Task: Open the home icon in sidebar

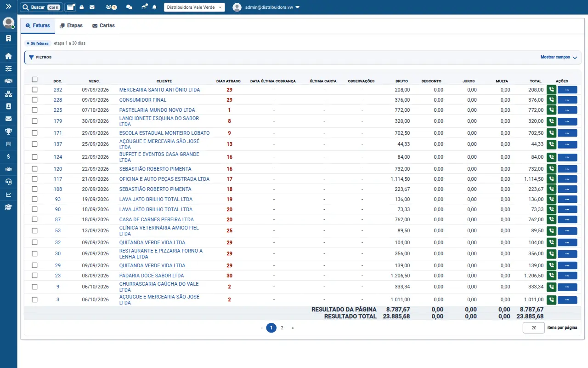Action: (x=8, y=56)
